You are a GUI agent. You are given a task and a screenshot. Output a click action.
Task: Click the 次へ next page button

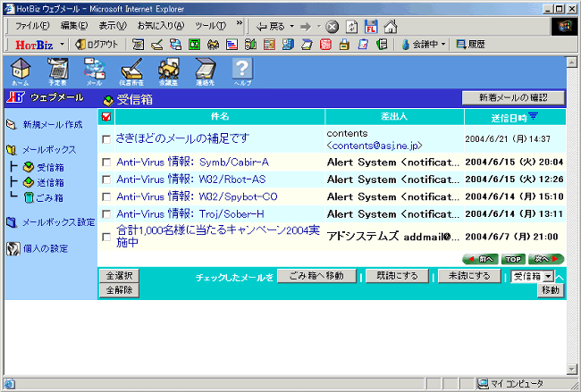pyautogui.click(x=546, y=259)
